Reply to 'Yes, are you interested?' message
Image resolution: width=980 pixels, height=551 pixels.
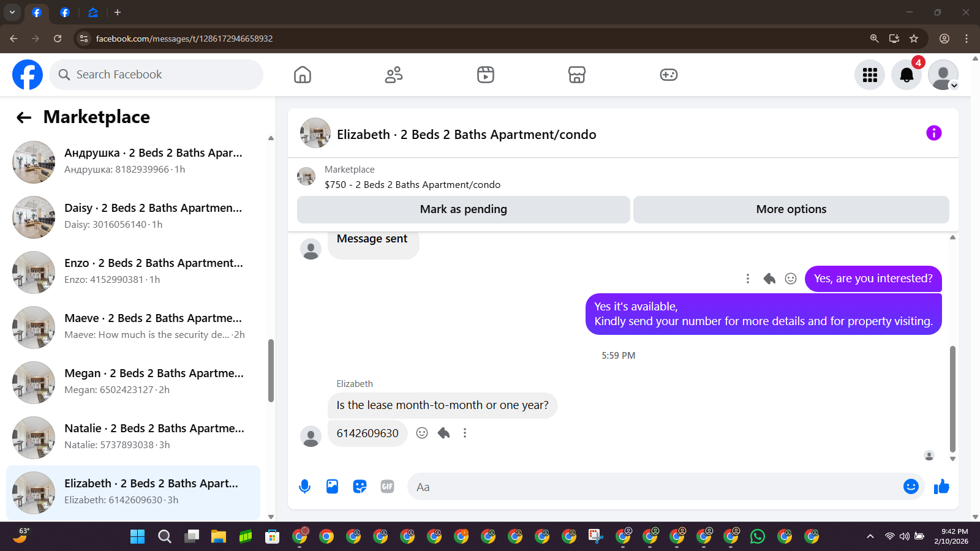click(769, 279)
